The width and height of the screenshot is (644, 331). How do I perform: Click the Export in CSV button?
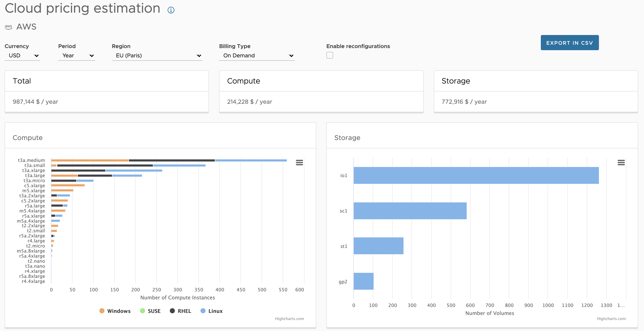pos(569,43)
